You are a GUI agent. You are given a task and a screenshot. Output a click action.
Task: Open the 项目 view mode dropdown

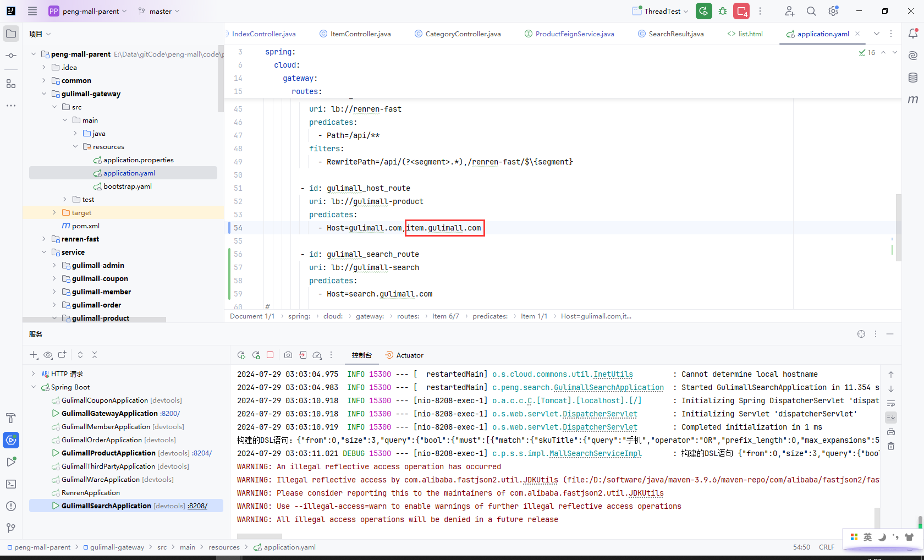pos(40,34)
